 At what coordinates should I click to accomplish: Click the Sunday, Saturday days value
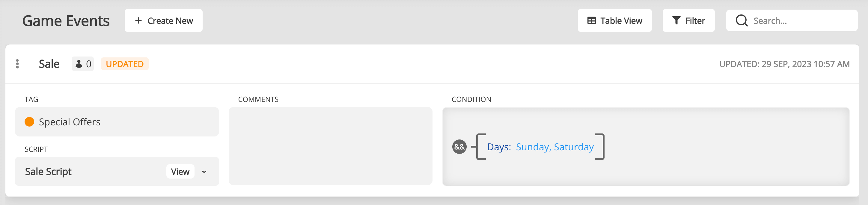pos(554,147)
